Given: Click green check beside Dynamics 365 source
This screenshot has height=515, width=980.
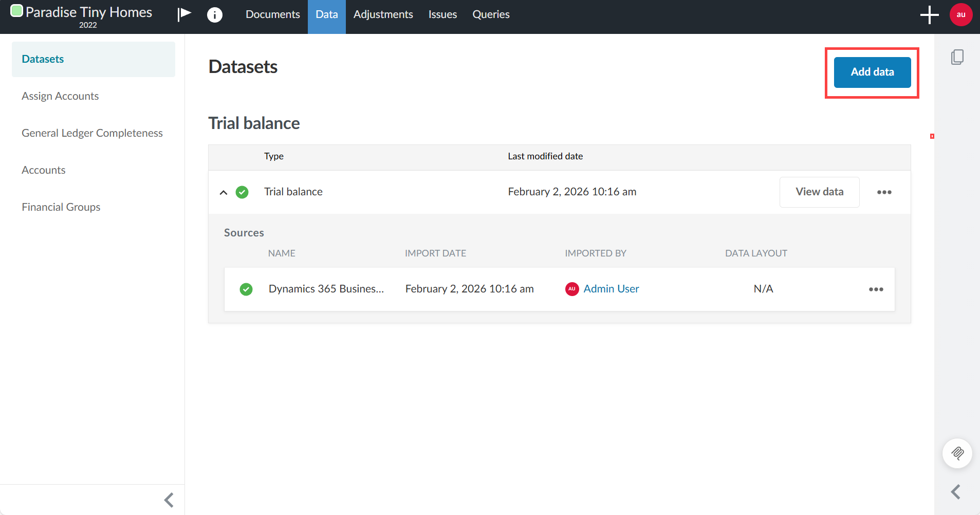Looking at the screenshot, I should tap(246, 289).
